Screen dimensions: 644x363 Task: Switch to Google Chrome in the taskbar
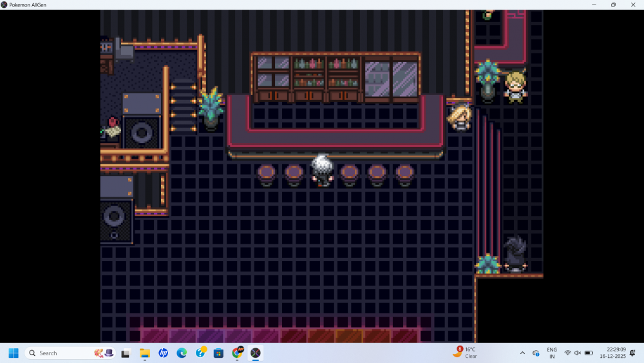coord(238,353)
